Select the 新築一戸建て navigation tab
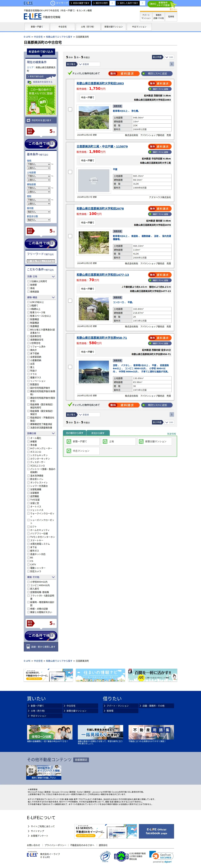This screenshot has height=868, width=201. coord(37,27)
